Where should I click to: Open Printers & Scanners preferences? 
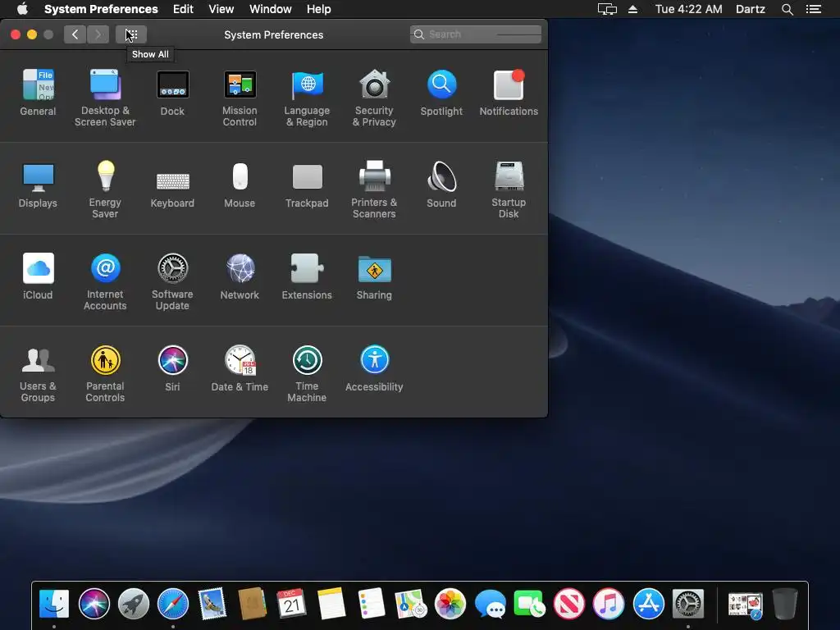pyautogui.click(x=374, y=189)
